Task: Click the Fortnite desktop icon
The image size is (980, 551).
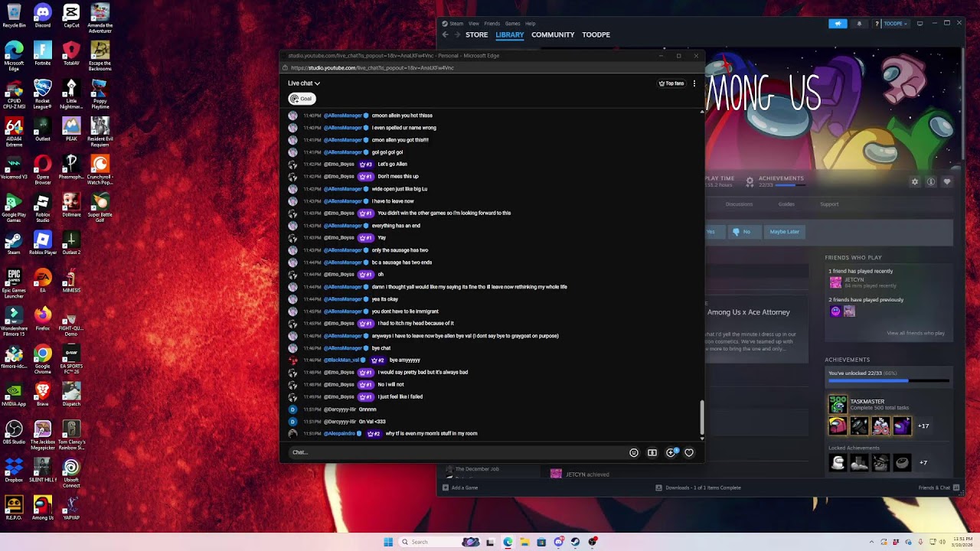Action: [x=42, y=53]
